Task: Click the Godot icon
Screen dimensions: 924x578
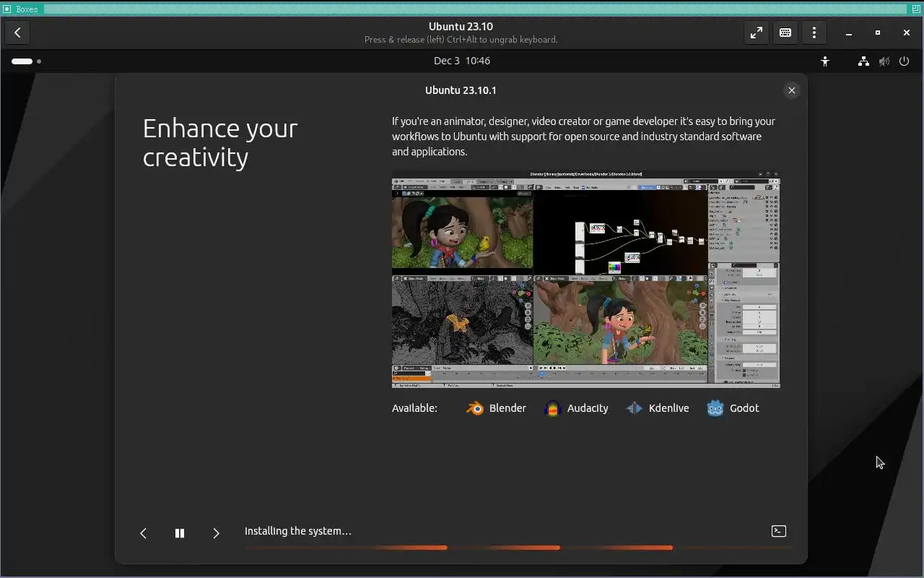Action: (x=715, y=408)
